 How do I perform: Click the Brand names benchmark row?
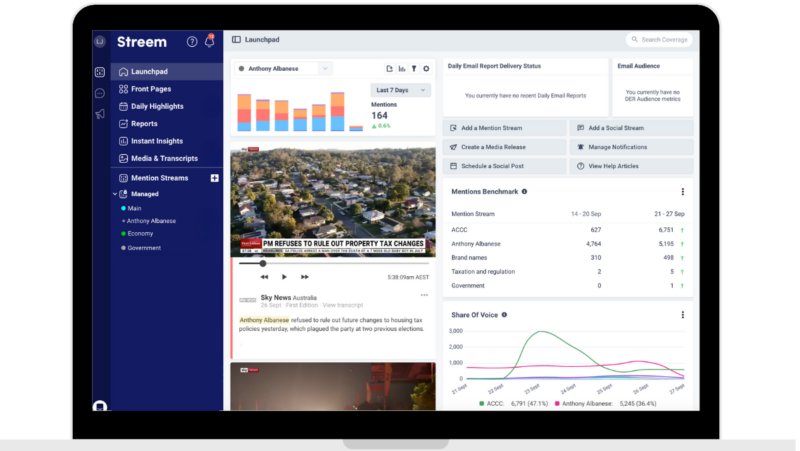click(568, 258)
